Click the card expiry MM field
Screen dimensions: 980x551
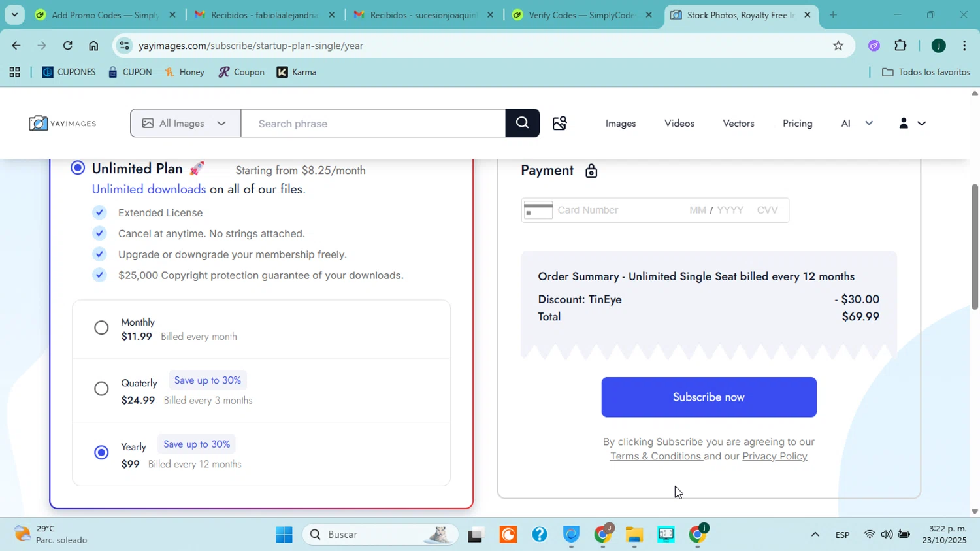pyautogui.click(x=698, y=210)
